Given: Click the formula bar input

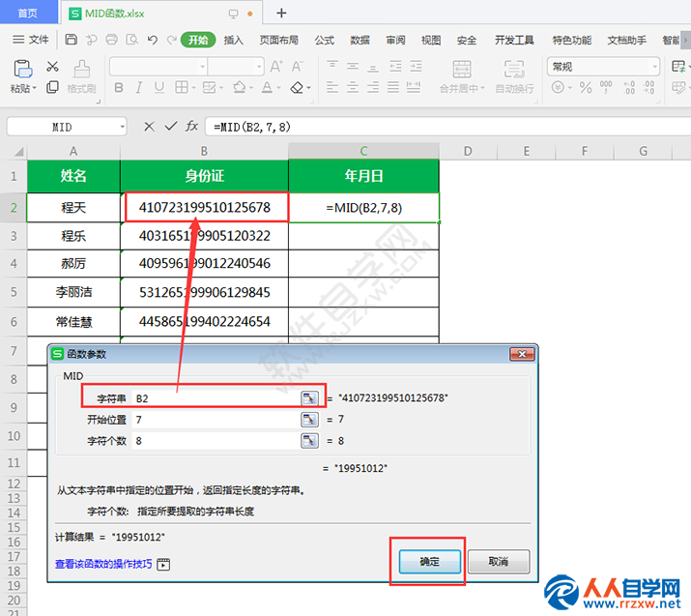Looking at the screenshot, I should (x=447, y=127).
